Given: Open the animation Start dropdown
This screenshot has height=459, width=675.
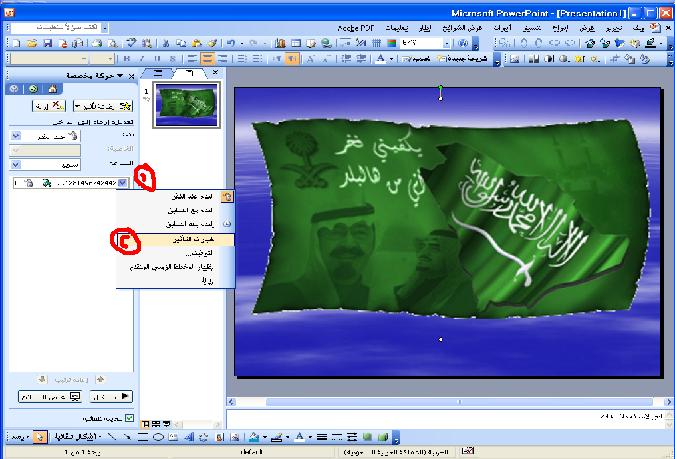Looking at the screenshot, I should coord(16,136).
